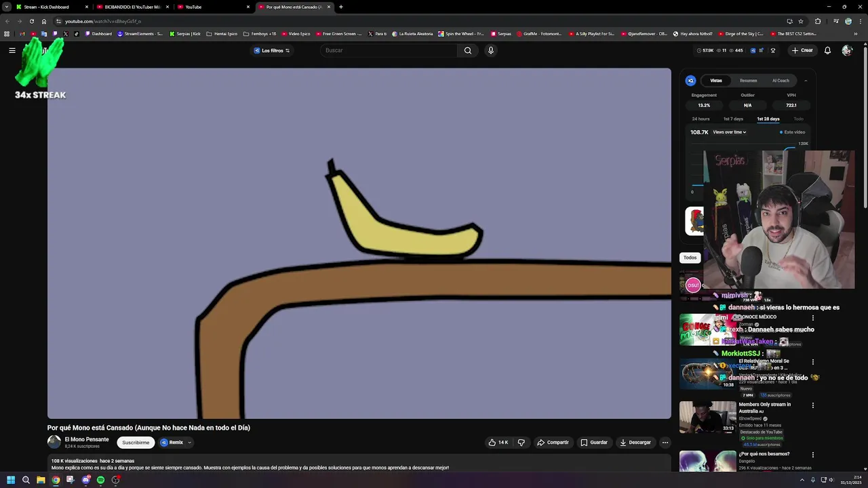The image size is (868, 488).
Task: Open more actions ellipsis below video
Action: pyautogui.click(x=665, y=443)
